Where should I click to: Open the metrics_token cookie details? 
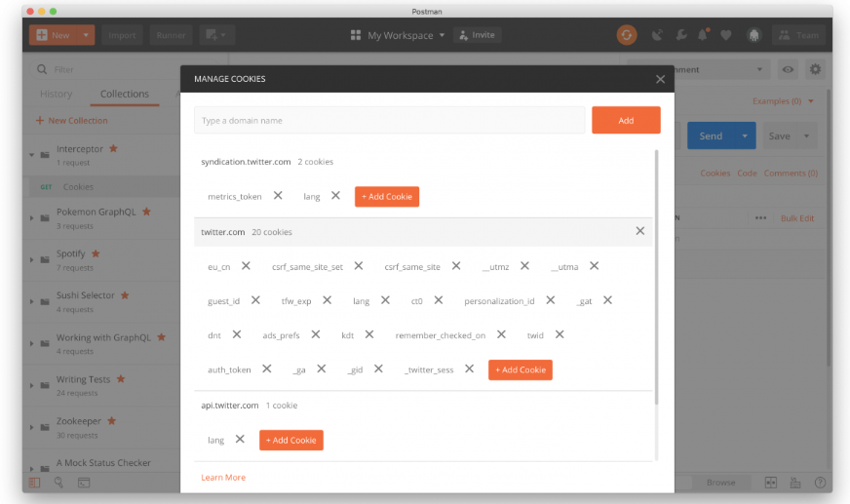click(x=235, y=197)
